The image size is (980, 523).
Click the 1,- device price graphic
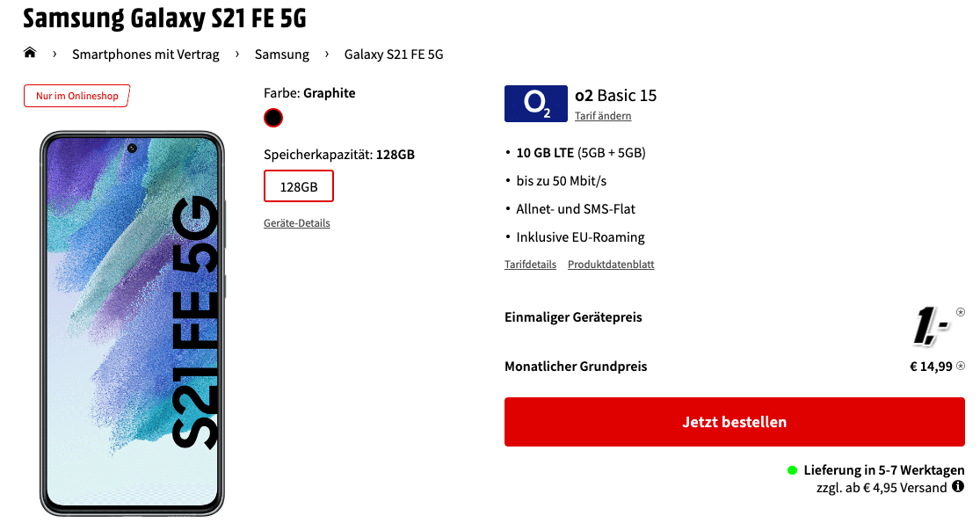(x=931, y=325)
